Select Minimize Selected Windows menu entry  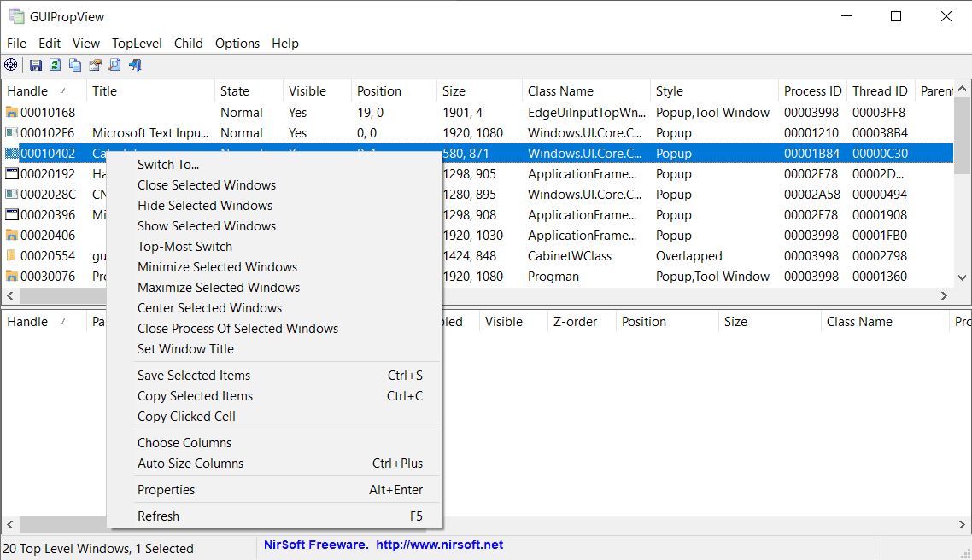pos(217,267)
